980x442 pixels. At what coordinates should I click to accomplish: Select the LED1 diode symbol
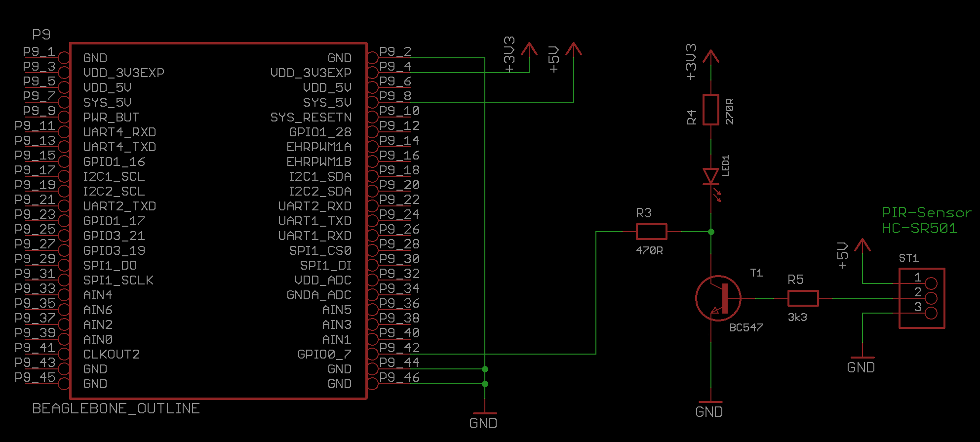[710, 176]
